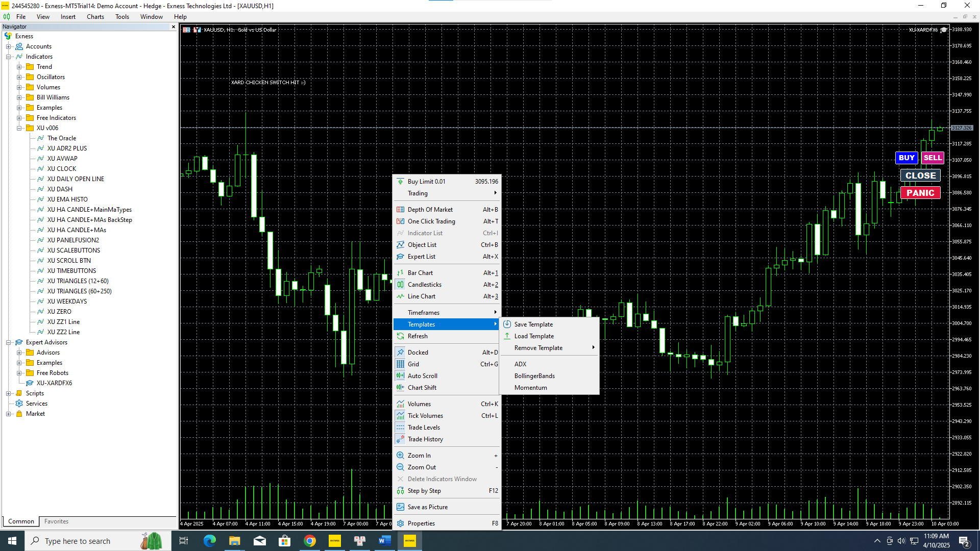Toggle Auto Scroll in context menu
980x551 pixels.
click(422, 376)
